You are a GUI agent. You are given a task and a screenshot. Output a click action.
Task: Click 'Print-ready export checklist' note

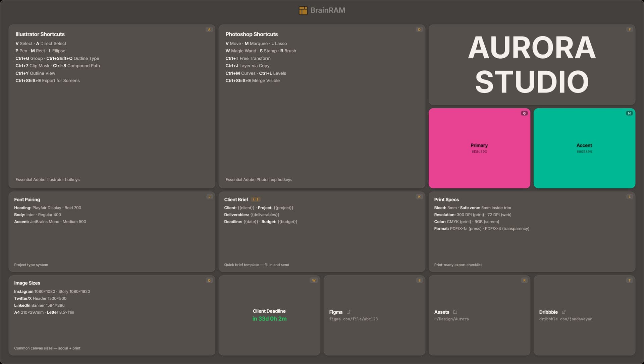click(x=458, y=265)
